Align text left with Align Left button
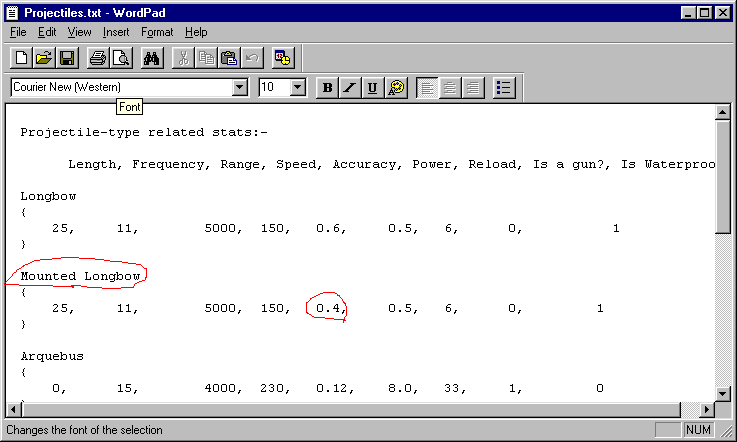The height and width of the screenshot is (442, 737). tap(427, 87)
